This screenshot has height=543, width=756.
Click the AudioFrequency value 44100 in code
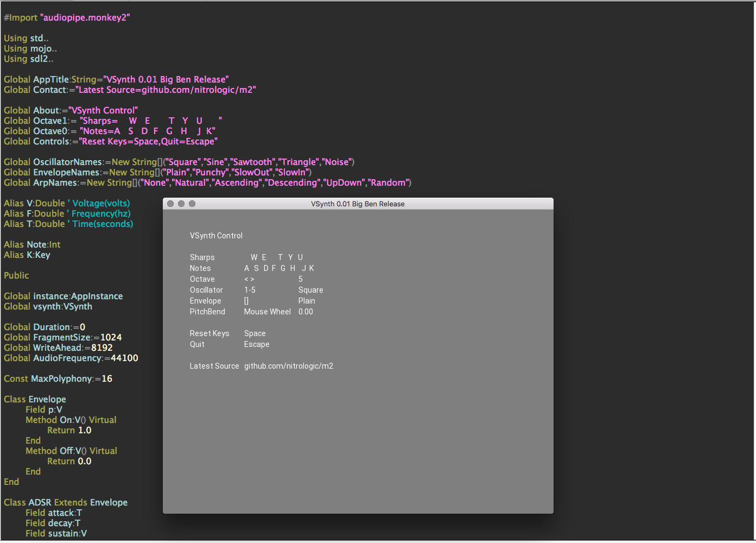pyautogui.click(x=124, y=358)
